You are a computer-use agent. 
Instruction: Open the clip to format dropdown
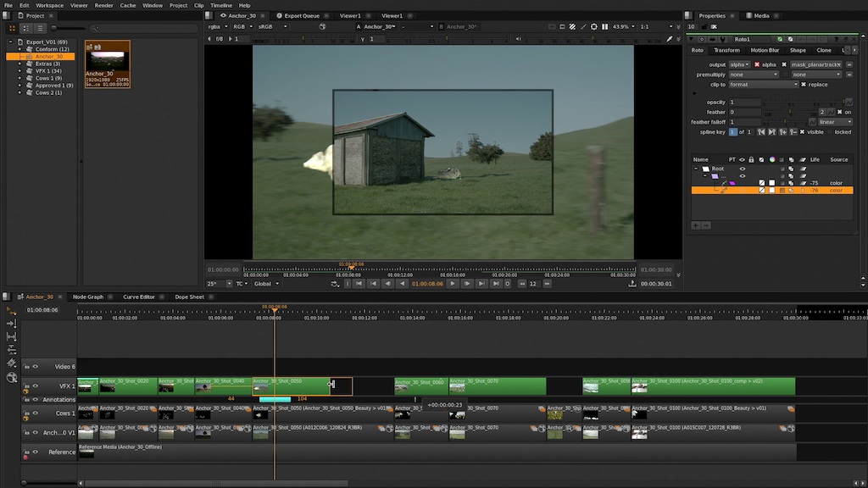(x=764, y=85)
